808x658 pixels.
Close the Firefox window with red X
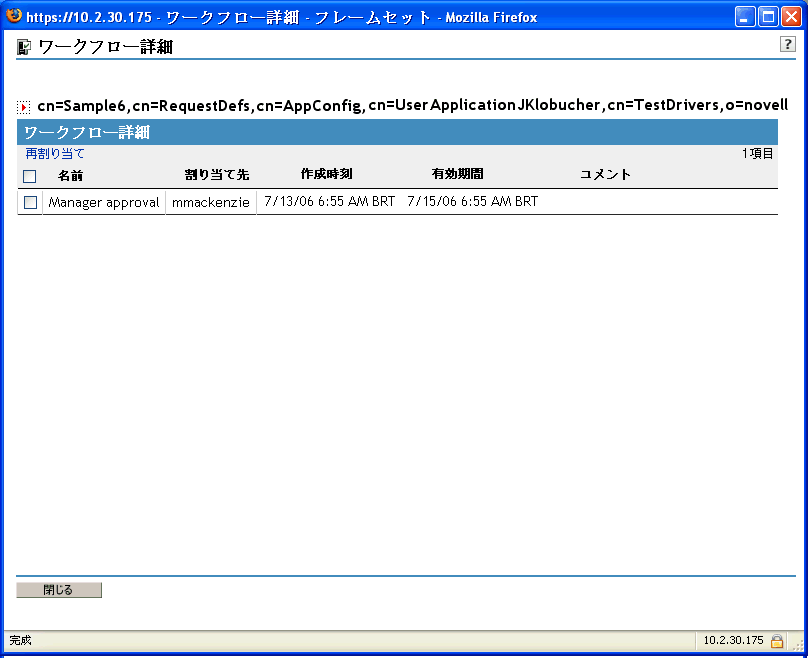coord(791,17)
